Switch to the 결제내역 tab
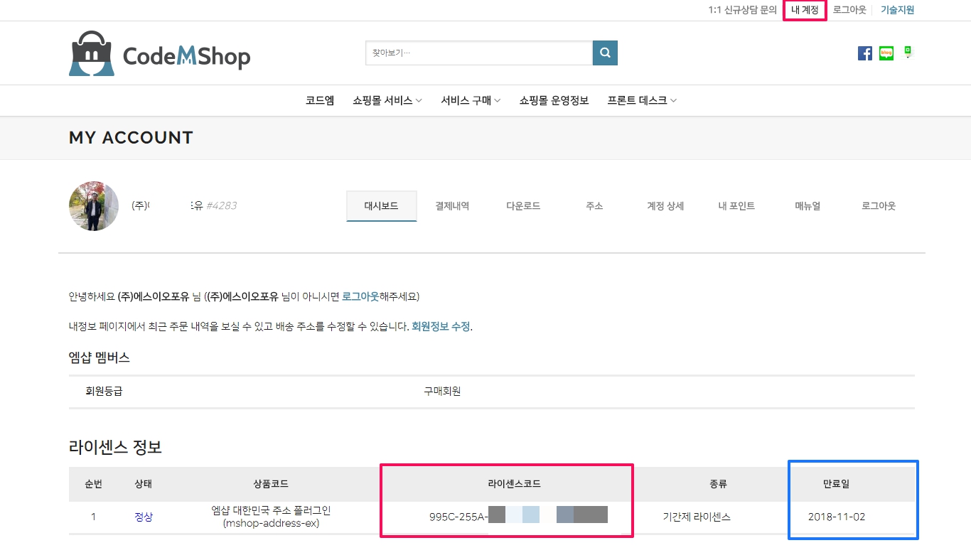The height and width of the screenshot is (560, 971). (x=452, y=206)
